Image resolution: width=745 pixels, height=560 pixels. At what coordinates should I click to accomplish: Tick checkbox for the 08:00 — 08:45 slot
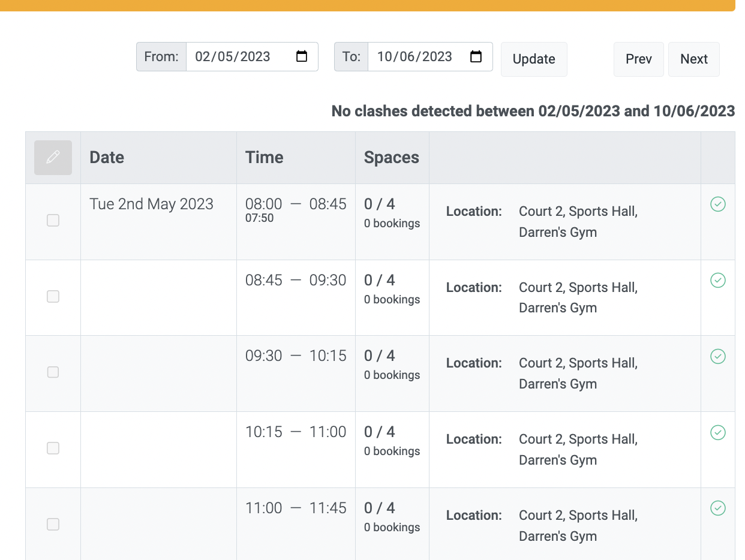tap(53, 221)
